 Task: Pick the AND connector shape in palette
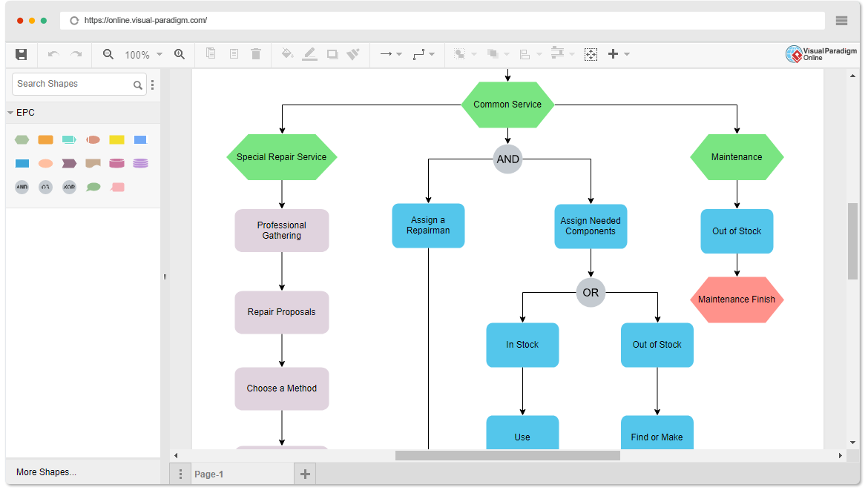[x=22, y=187]
